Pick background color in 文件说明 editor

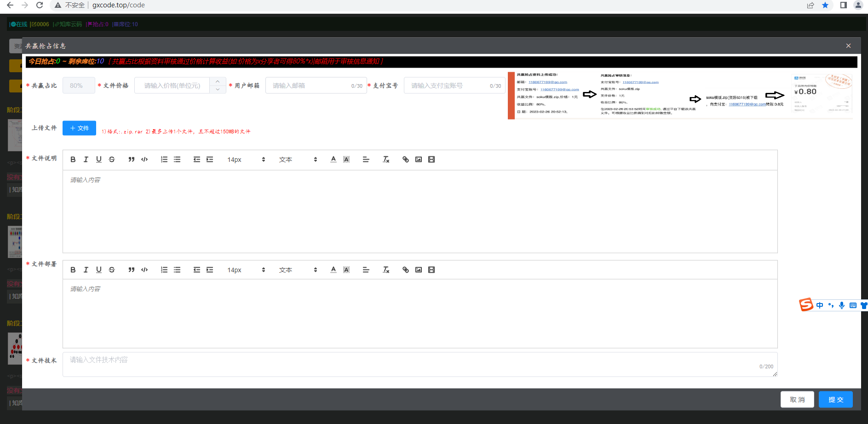(x=346, y=160)
